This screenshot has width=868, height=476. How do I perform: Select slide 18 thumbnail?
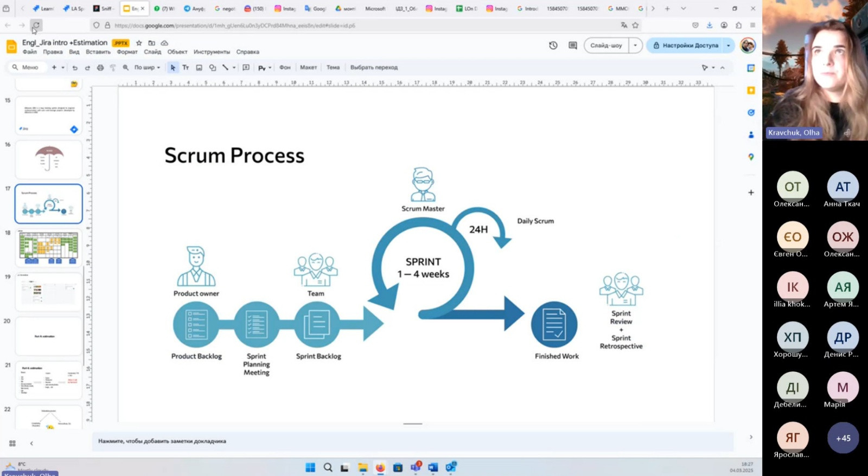(48, 248)
